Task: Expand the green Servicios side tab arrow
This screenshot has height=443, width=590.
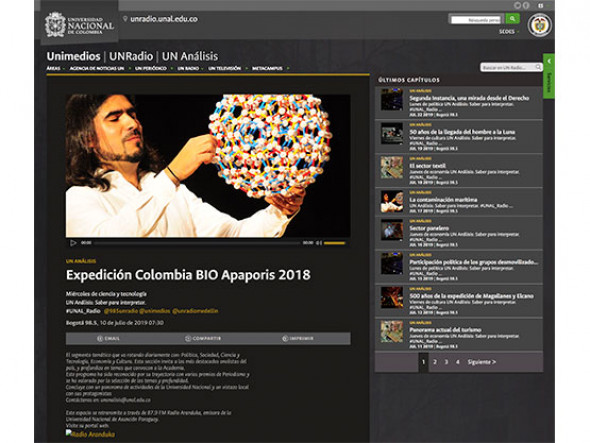Action: 549,61
